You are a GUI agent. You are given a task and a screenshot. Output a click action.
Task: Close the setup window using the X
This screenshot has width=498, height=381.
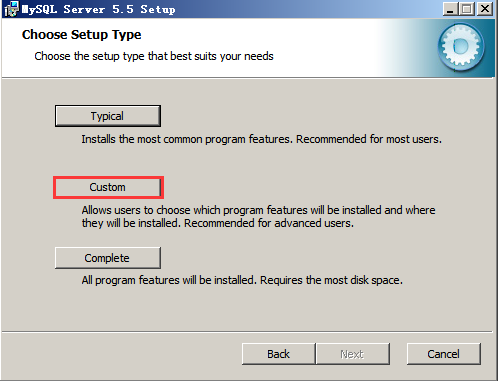click(485, 9)
